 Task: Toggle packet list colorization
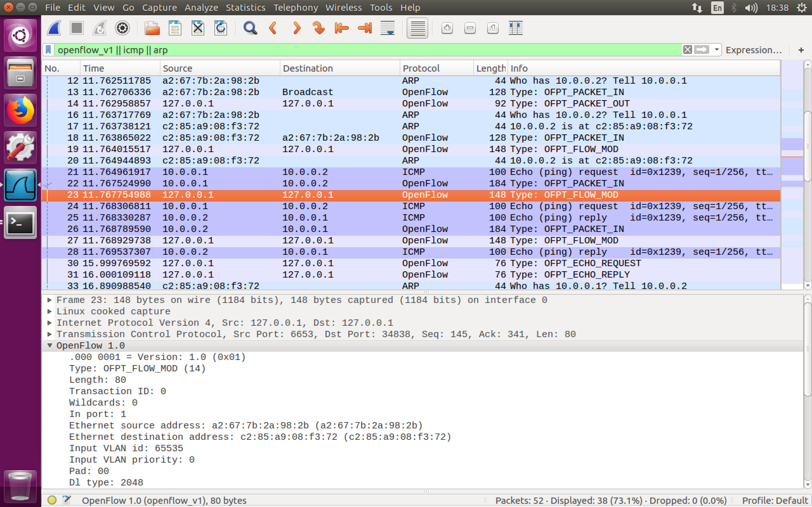417,28
